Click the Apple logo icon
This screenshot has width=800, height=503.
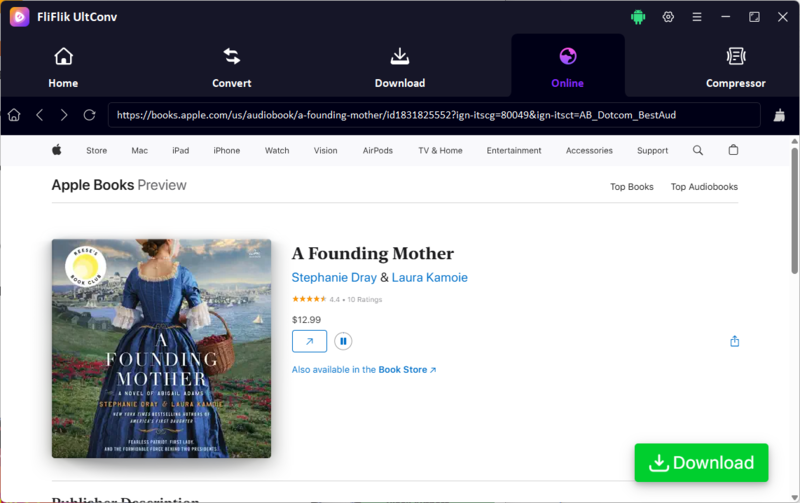(57, 149)
